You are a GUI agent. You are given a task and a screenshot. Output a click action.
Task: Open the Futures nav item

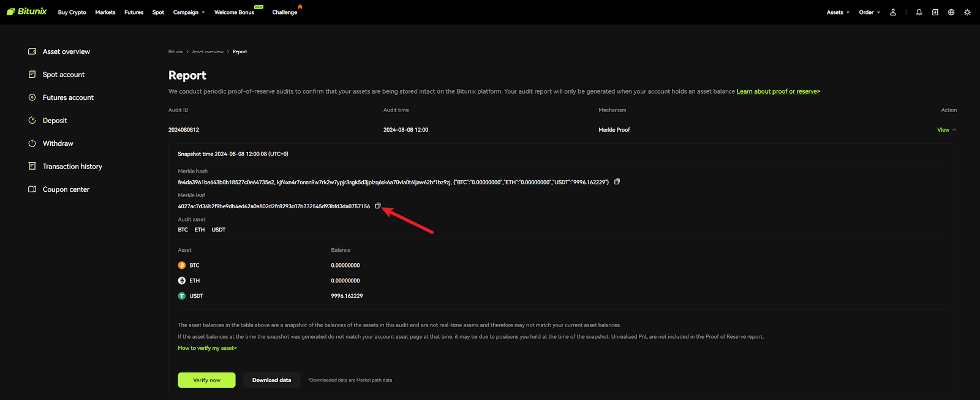(x=134, y=12)
